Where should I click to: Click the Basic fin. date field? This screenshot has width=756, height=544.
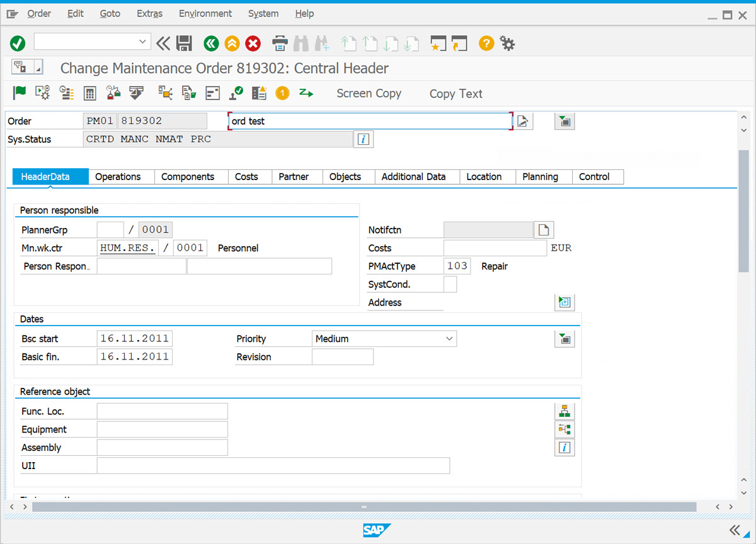pyautogui.click(x=134, y=357)
